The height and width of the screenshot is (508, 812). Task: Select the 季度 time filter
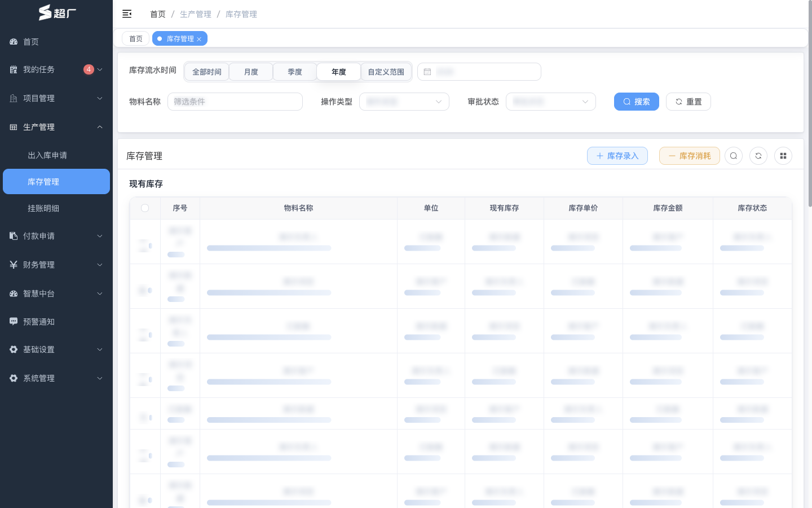tap(295, 72)
